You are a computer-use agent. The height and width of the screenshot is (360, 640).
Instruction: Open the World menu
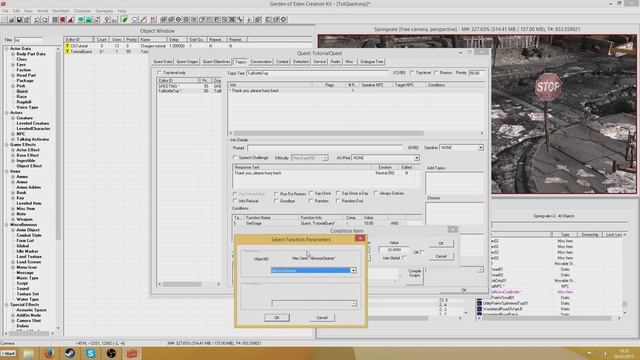point(42,11)
